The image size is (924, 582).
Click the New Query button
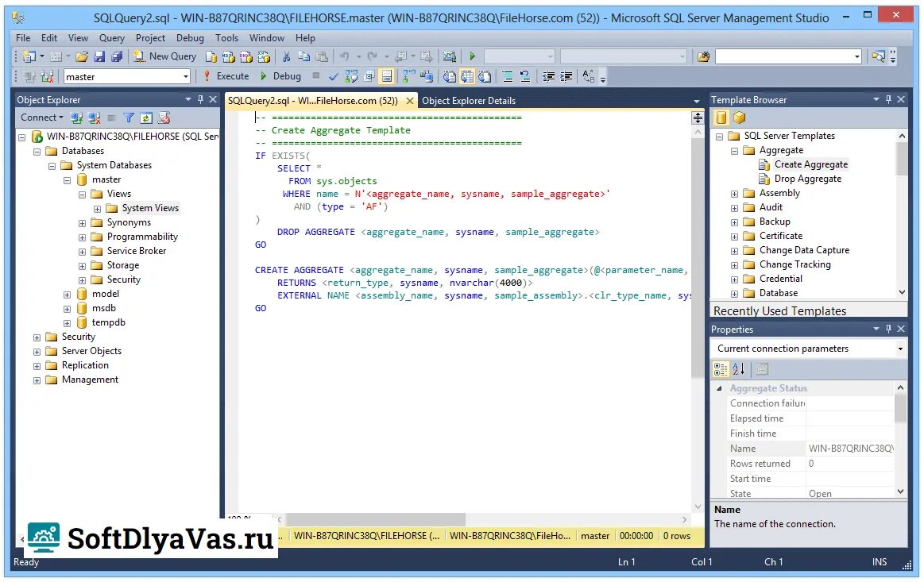(x=165, y=56)
